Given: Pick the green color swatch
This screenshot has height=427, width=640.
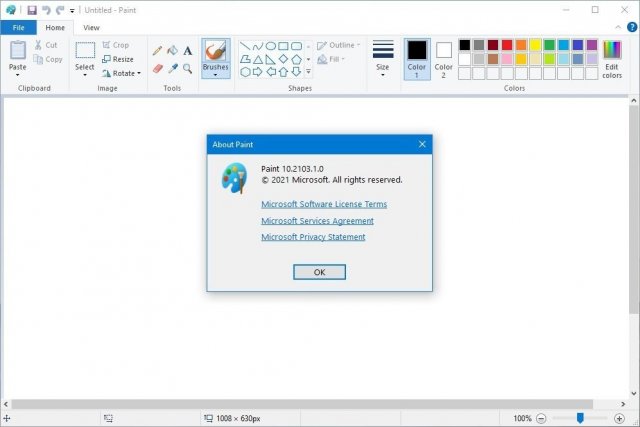Looking at the screenshot, I should (549, 45).
